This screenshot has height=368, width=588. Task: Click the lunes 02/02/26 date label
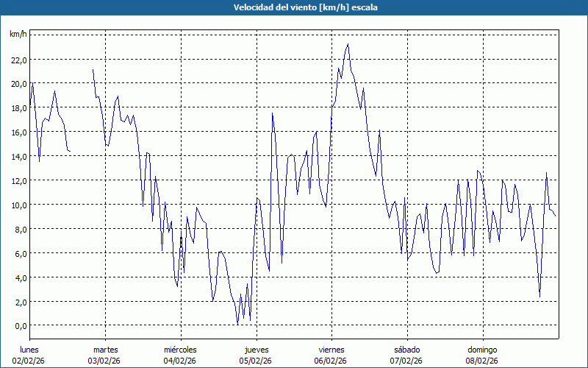click(x=29, y=355)
